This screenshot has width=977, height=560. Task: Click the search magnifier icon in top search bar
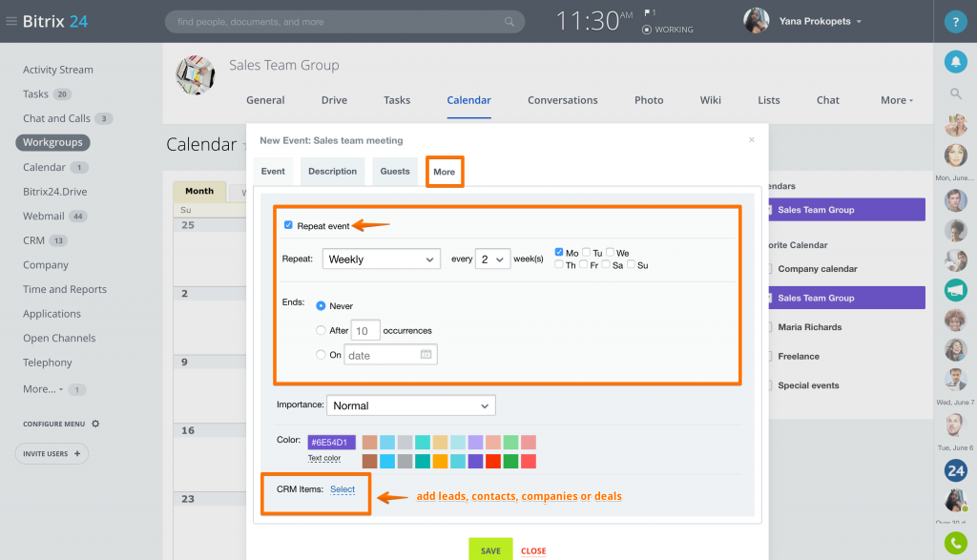point(509,22)
